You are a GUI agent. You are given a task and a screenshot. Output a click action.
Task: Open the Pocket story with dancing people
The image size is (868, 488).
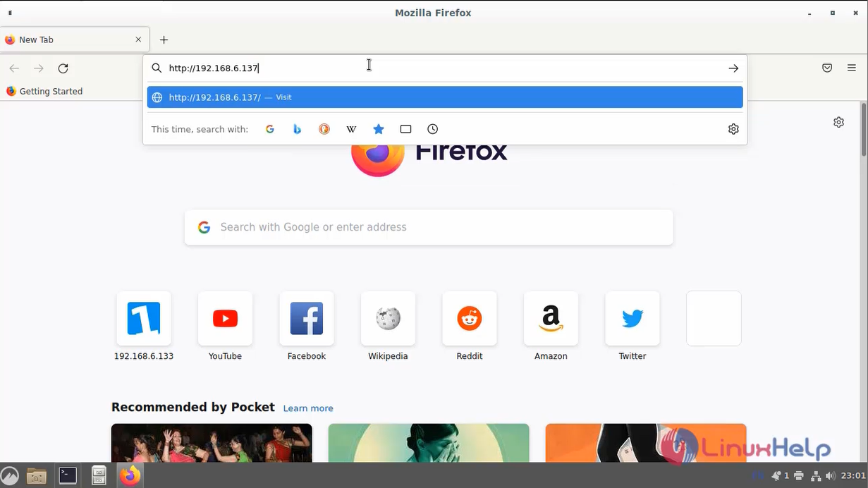[212, 443]
